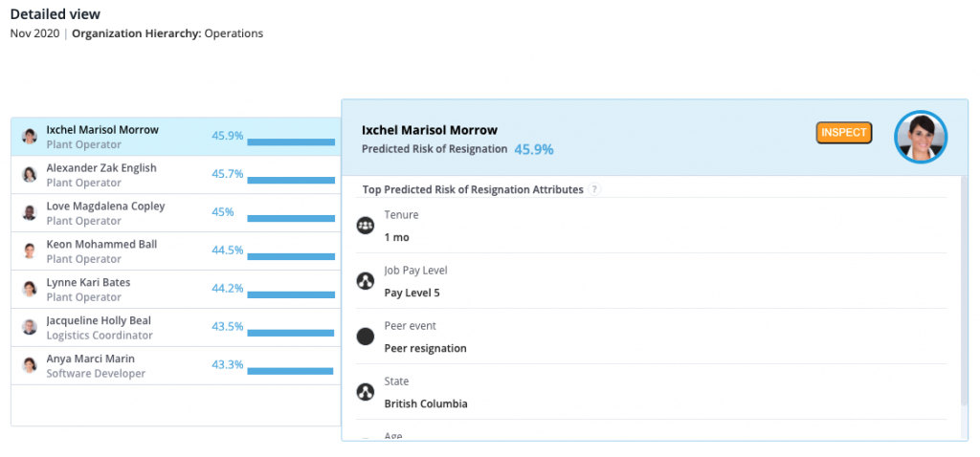Select Keon Mohammed Ball in the list
Screen dimensions: 980x457
click(x=175, y=251)
